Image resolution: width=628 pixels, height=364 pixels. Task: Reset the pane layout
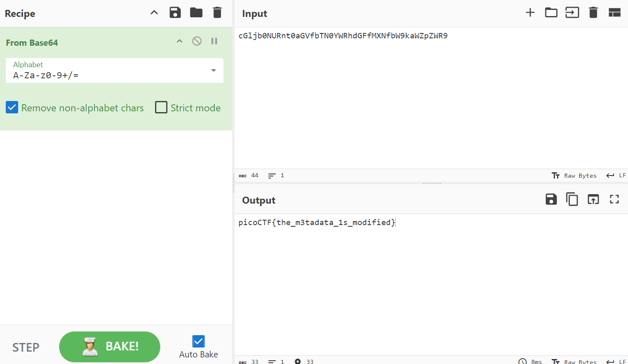(x=614, y=13)
